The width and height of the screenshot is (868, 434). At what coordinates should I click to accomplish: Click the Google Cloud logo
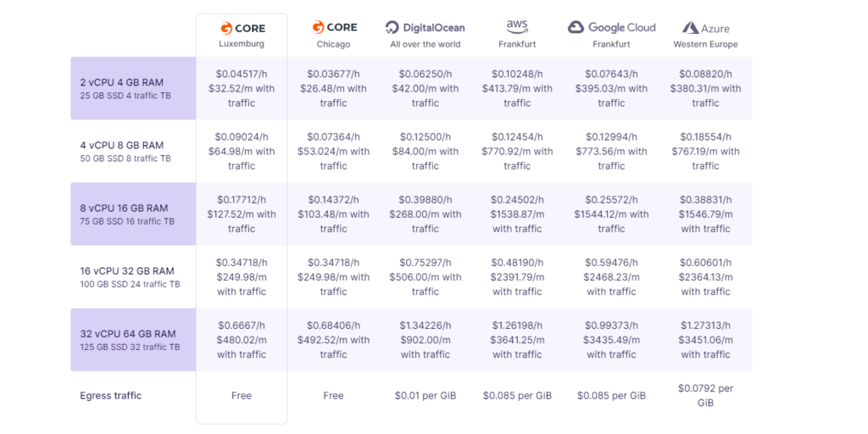point(612,27)
